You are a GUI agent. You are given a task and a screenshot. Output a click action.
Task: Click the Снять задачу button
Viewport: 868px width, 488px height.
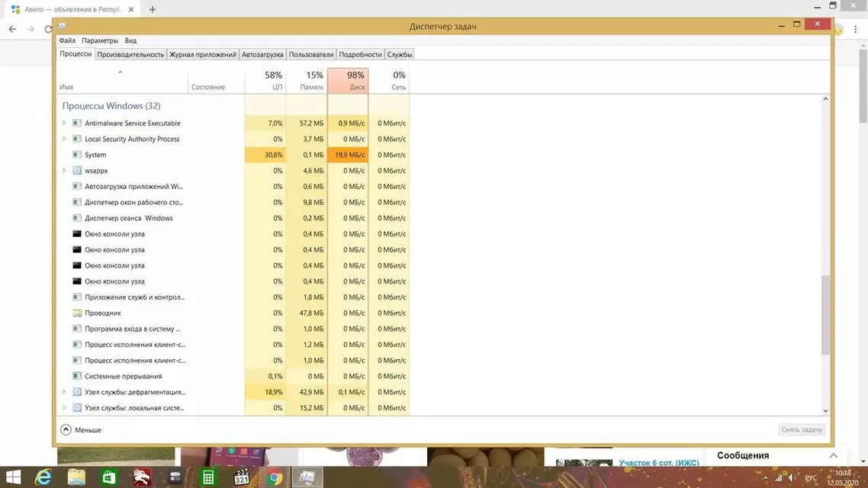click(802, 429)
